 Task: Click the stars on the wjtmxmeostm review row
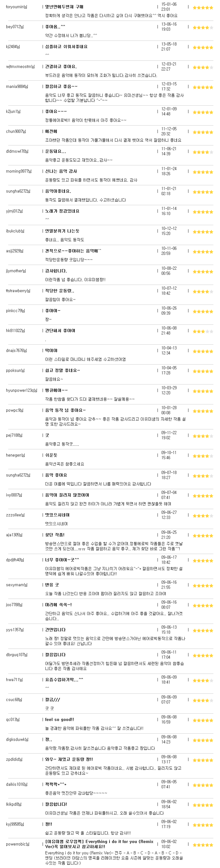click(x=203, y=67)
